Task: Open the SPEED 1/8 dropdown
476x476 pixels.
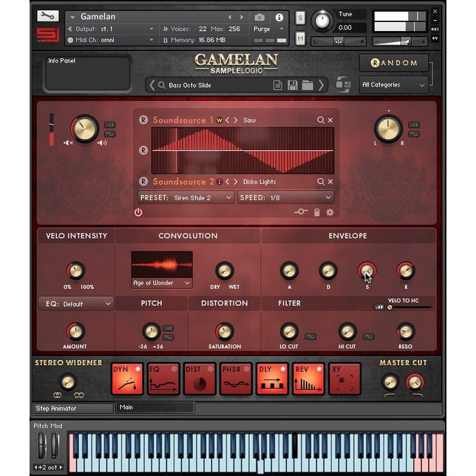Action: point(285,197)
